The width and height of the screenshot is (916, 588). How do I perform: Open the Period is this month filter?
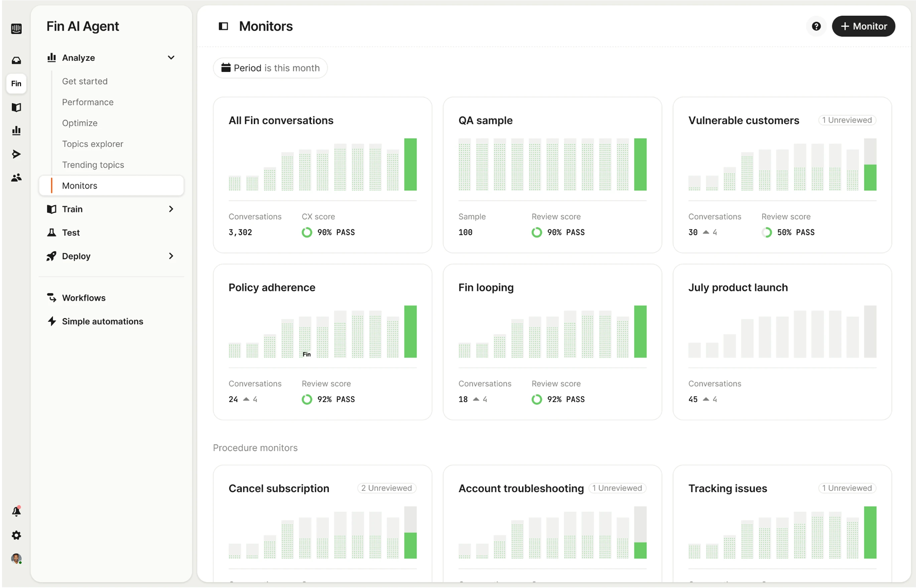270,68
